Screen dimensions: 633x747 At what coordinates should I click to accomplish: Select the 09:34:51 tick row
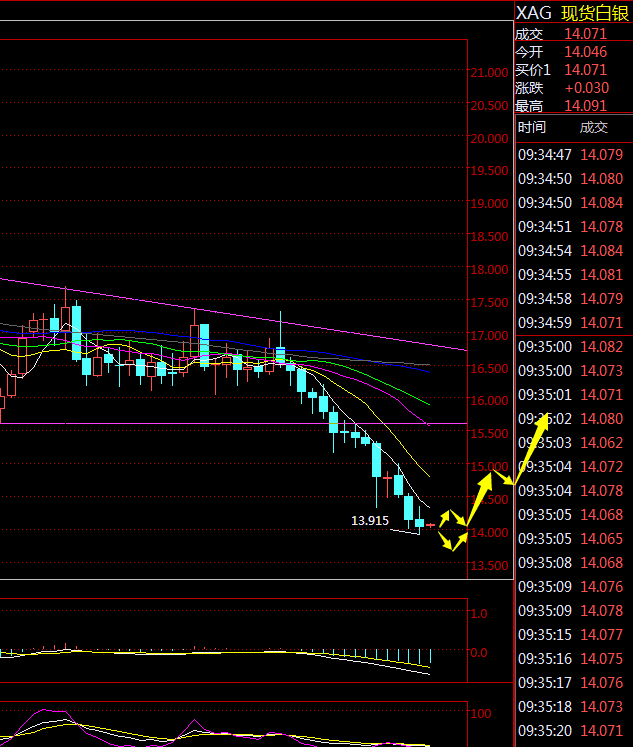(574, 227)
